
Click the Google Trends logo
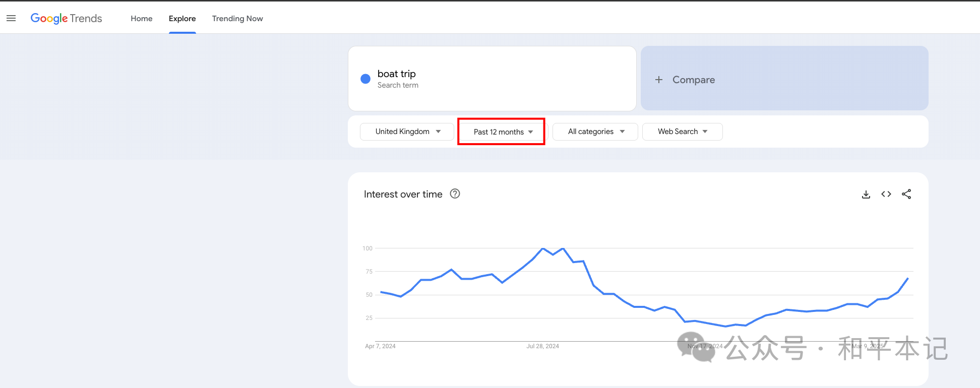pos(66,19)
